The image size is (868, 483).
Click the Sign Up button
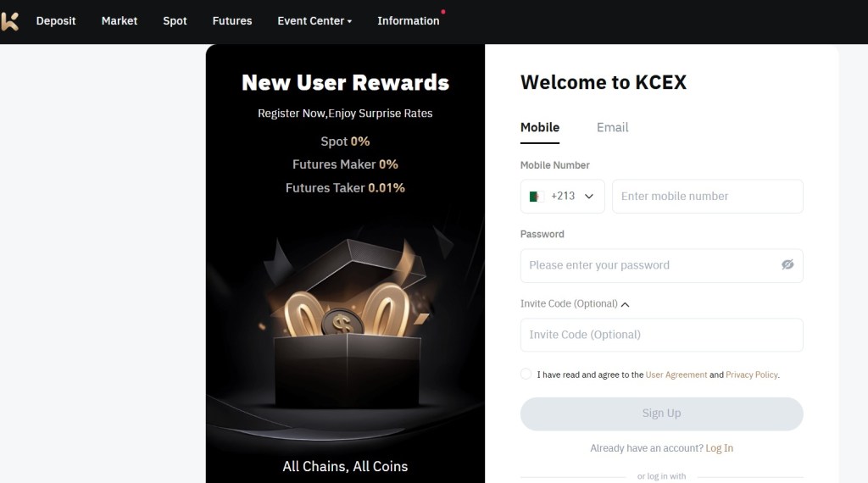click(x=661, y=414)
